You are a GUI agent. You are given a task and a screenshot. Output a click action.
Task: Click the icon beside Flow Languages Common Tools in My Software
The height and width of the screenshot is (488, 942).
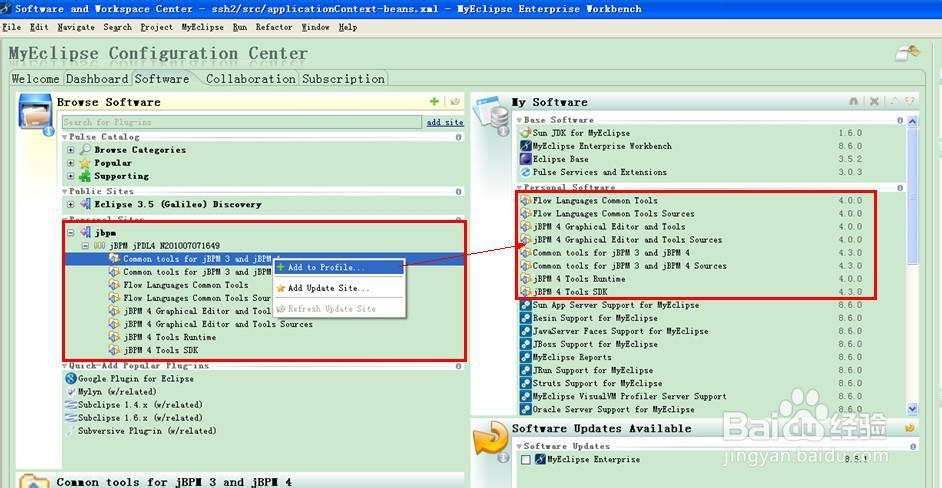(x=526, y=201)
